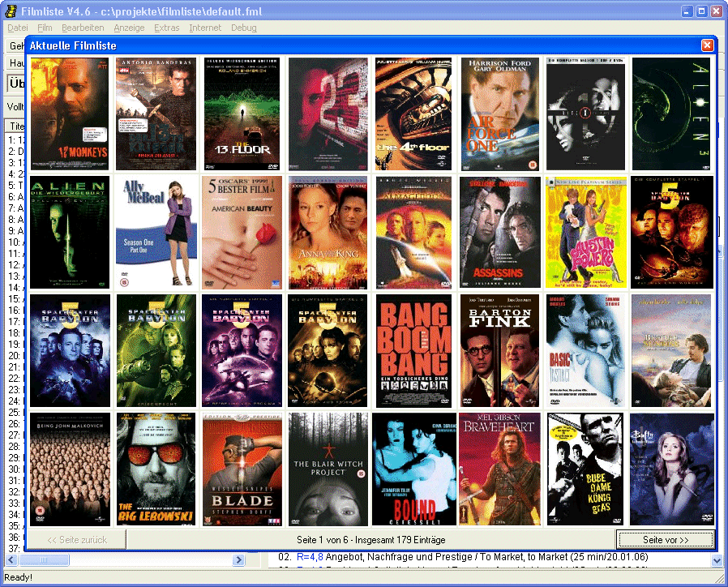Select the Bang Boom Bang cover

click(x=413, y=350)
